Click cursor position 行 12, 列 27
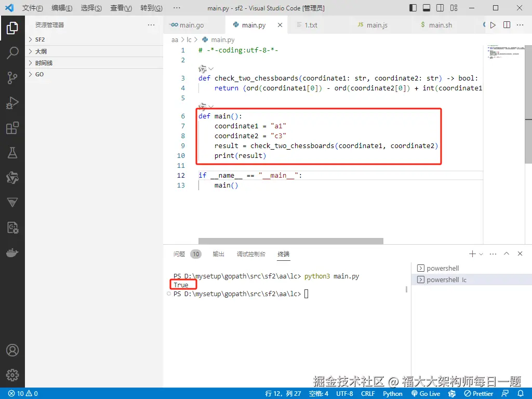This screenshot has width=532, height=399. click(x=283, y=394)
